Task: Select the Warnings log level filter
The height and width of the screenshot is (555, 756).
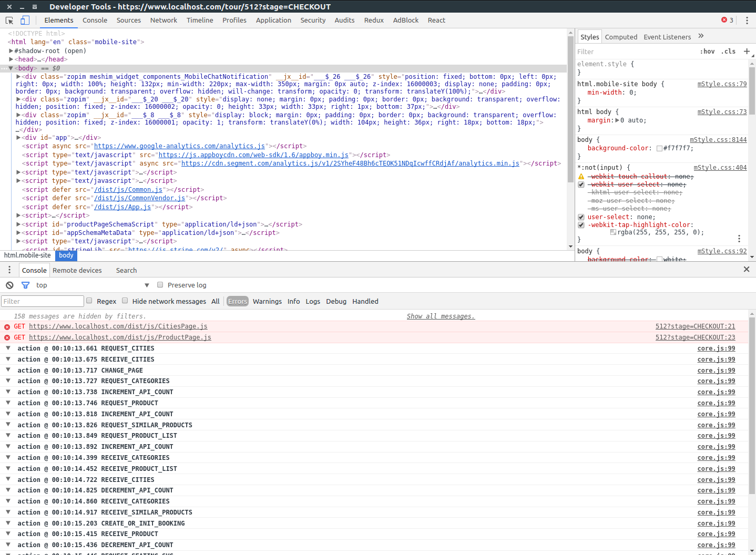Action: [x=267, y=301]
